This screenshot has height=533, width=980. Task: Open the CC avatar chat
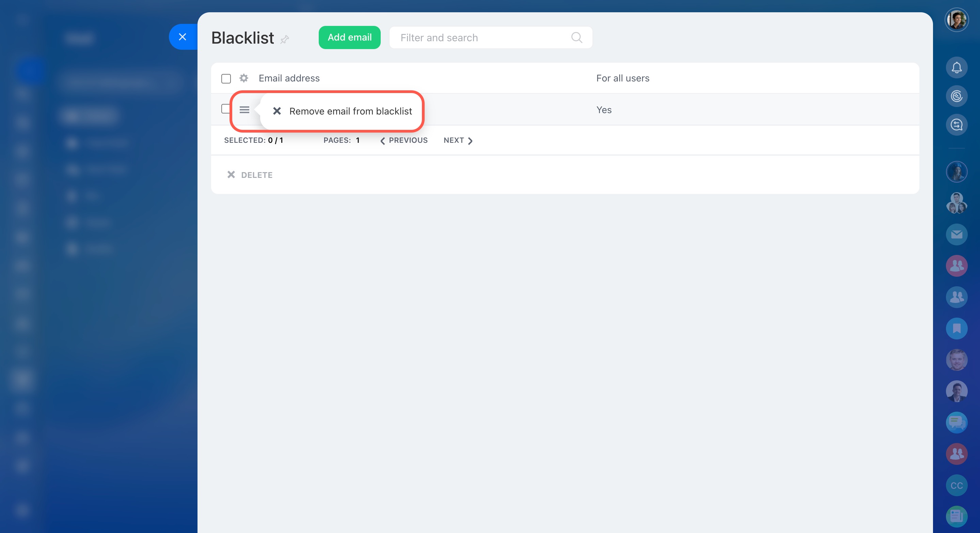[956, 485]
